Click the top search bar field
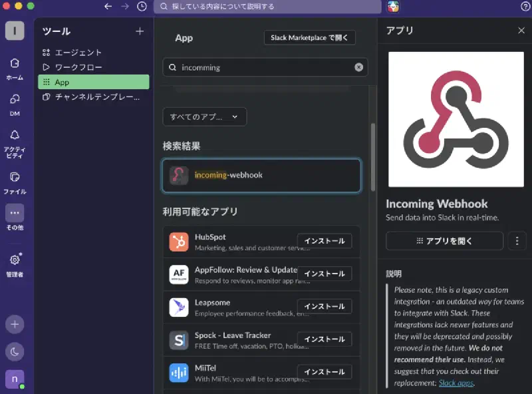Viewport: 532px width, 394px height. [x=267, y=7]
